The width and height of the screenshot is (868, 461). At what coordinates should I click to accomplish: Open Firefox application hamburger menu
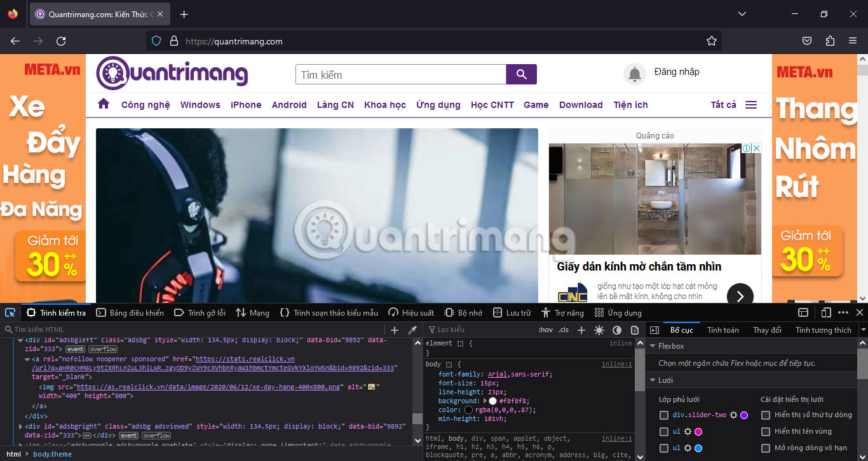coord(853,41)
